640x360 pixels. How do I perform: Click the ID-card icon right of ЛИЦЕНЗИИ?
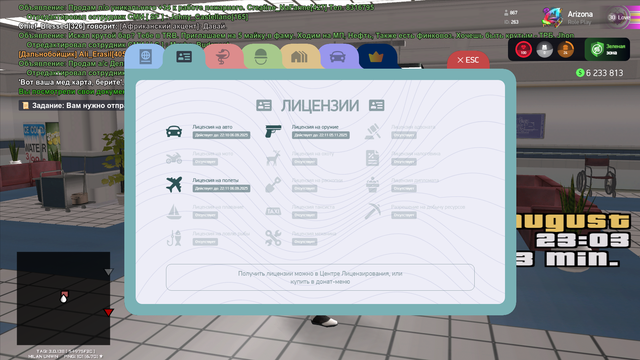click(x=376, y=106)
